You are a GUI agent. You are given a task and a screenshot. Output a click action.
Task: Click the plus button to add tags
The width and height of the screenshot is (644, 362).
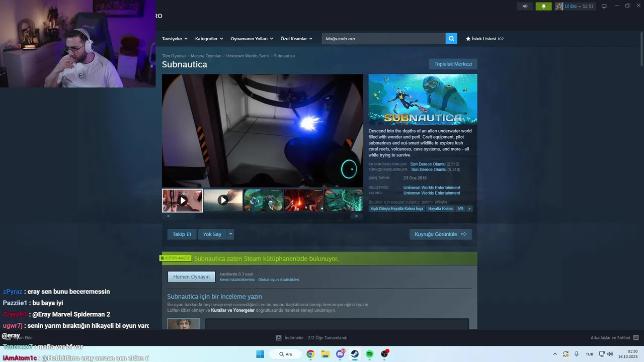coord(469,209)
